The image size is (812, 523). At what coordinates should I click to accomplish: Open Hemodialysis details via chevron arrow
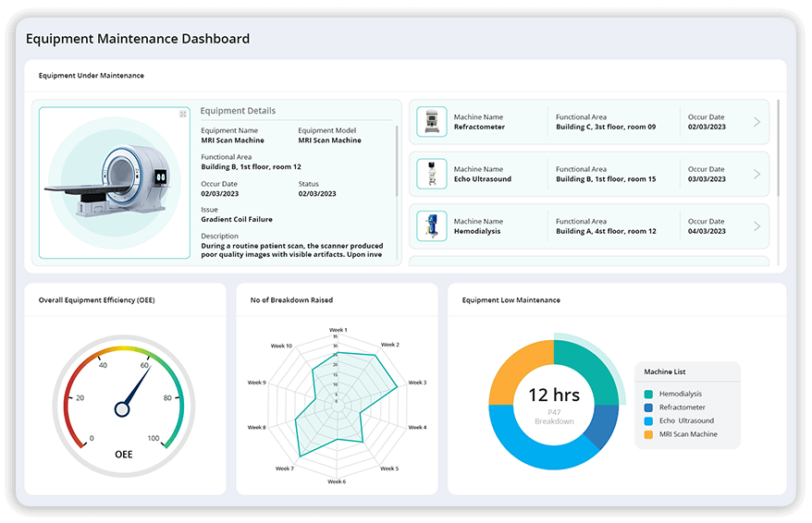click(757, 226)
